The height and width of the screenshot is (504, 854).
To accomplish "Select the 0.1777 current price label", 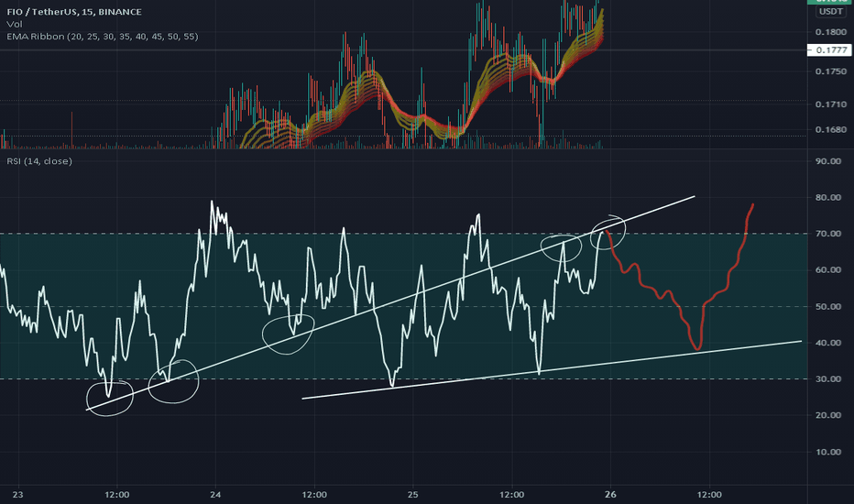I will (x=829, y=50).
